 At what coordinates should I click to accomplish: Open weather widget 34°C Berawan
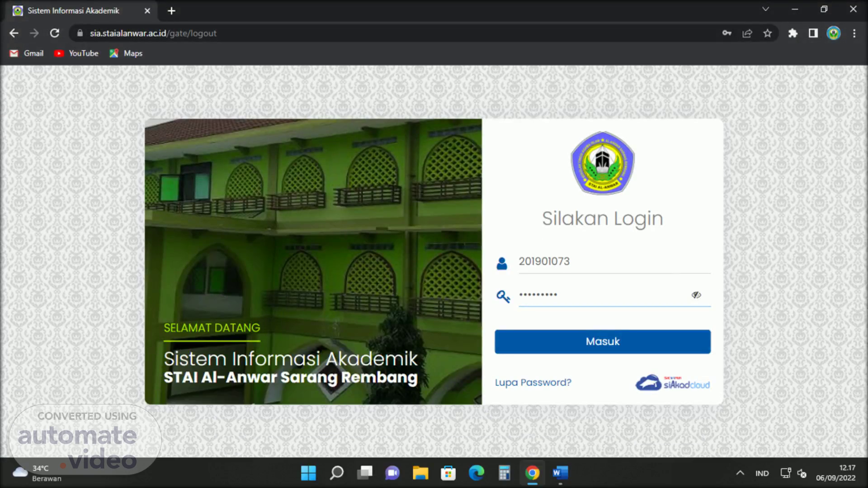(38, 473)
